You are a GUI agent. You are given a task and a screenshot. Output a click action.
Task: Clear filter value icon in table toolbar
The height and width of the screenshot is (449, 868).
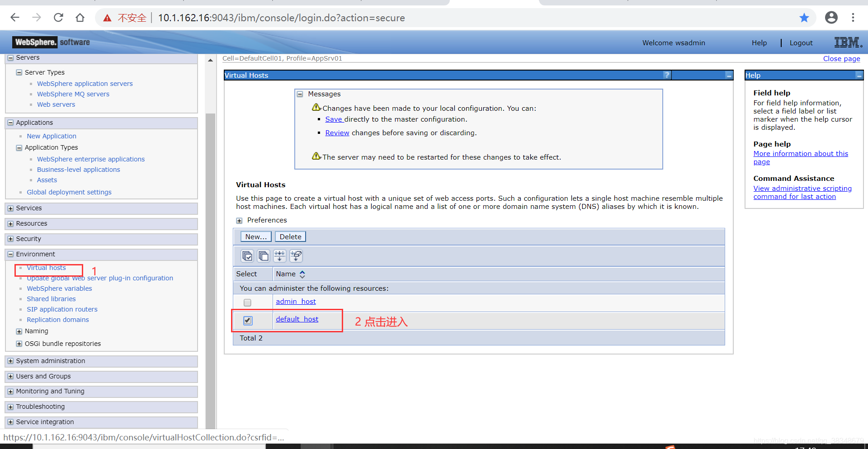point(296,256)
